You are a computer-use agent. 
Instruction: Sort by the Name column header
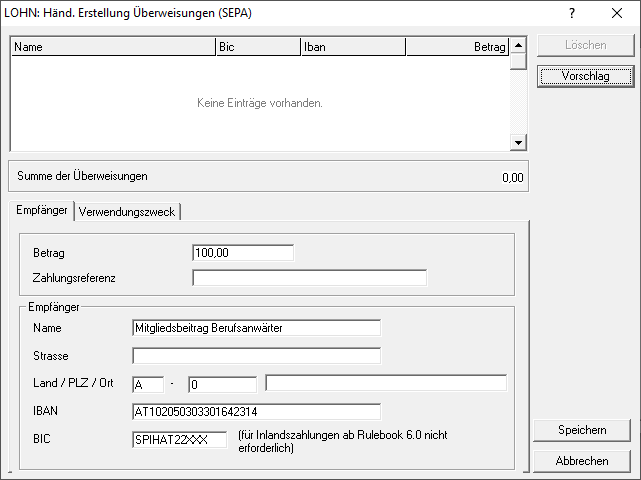point(113,46)
